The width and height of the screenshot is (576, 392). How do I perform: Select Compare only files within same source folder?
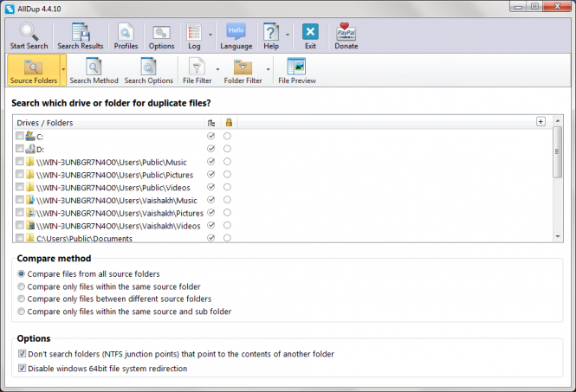pos(22,286)
